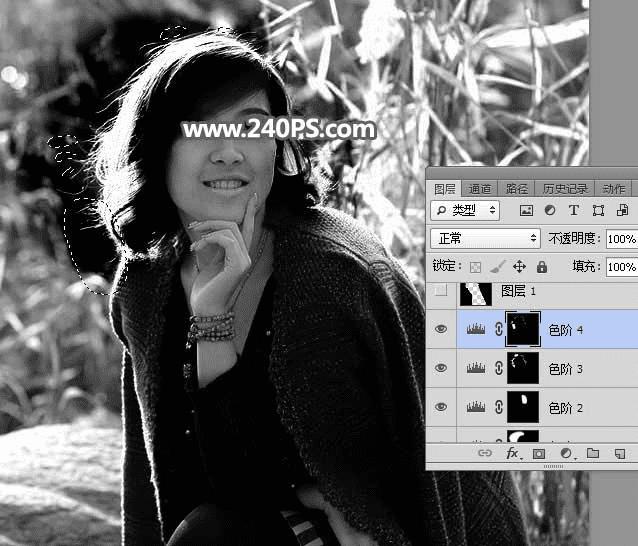Create a new layer group folder

[593, 453]
